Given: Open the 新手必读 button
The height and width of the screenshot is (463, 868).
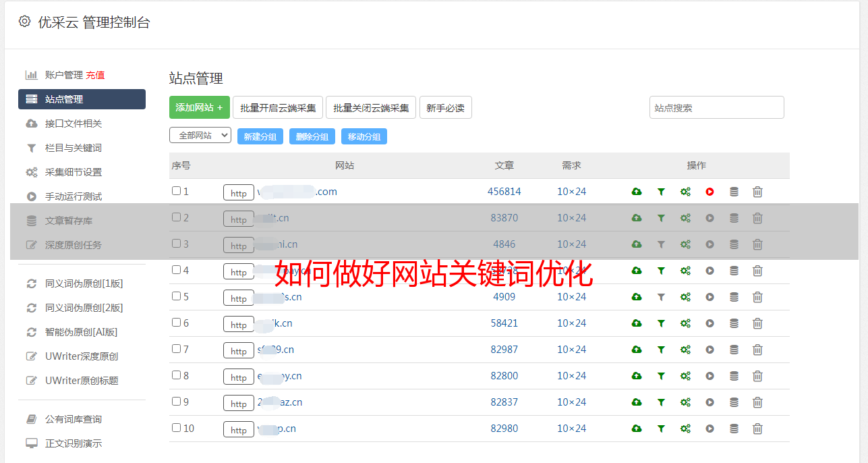Looking at the screenshot, I should [445, 107].
